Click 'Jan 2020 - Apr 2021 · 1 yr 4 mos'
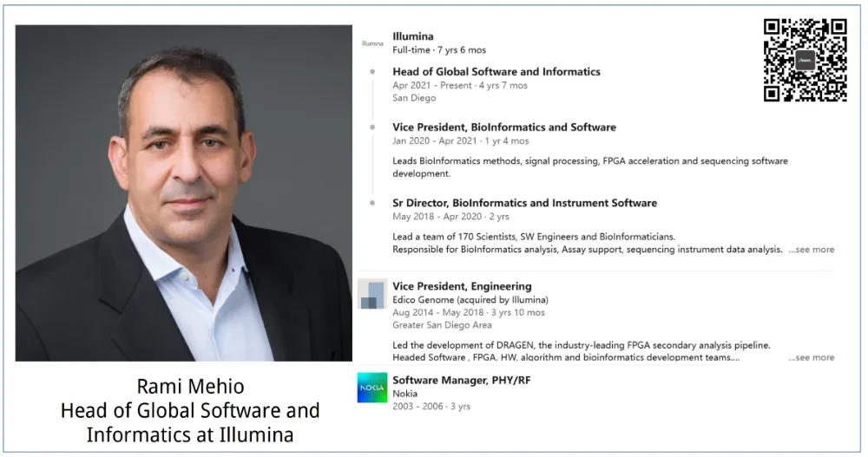This screenshot has width=868, height=457. coord(461,141)
